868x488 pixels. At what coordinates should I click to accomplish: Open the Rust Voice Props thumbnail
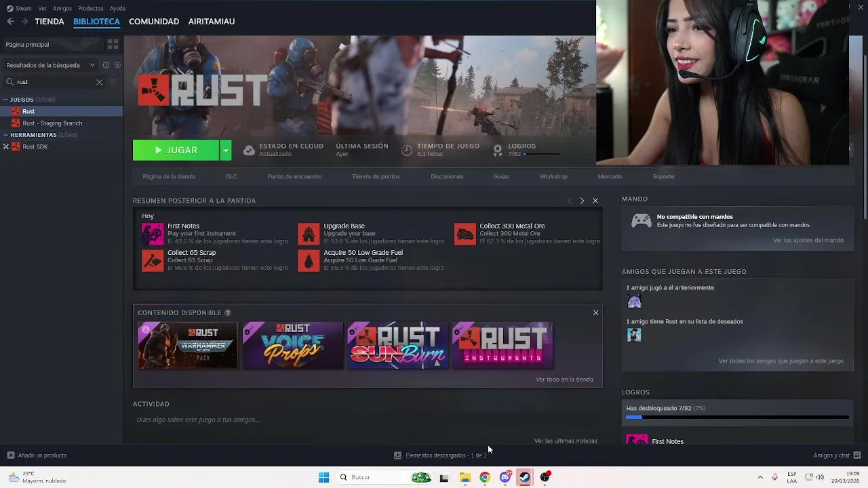(293, 346)
